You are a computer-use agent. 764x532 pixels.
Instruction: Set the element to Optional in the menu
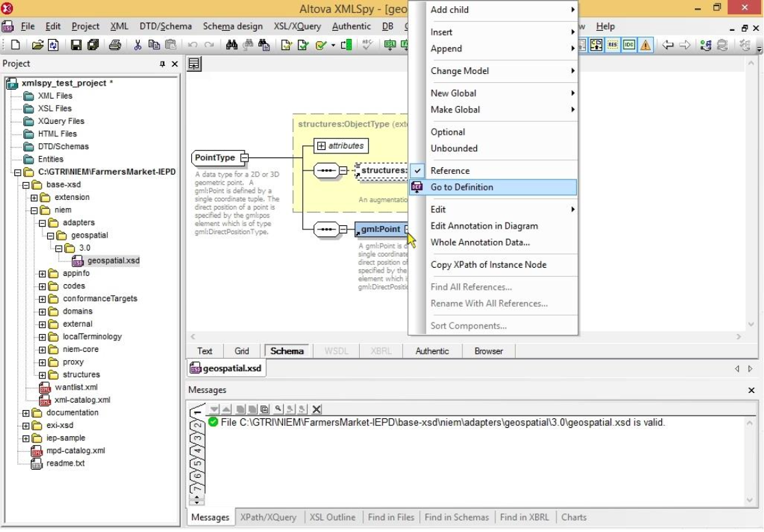pos(448,131)
